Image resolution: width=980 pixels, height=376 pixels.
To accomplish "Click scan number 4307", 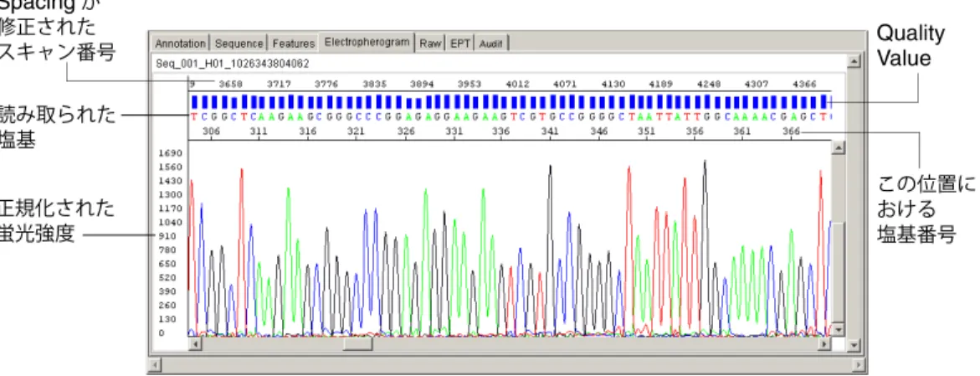I will pos(757,83).
